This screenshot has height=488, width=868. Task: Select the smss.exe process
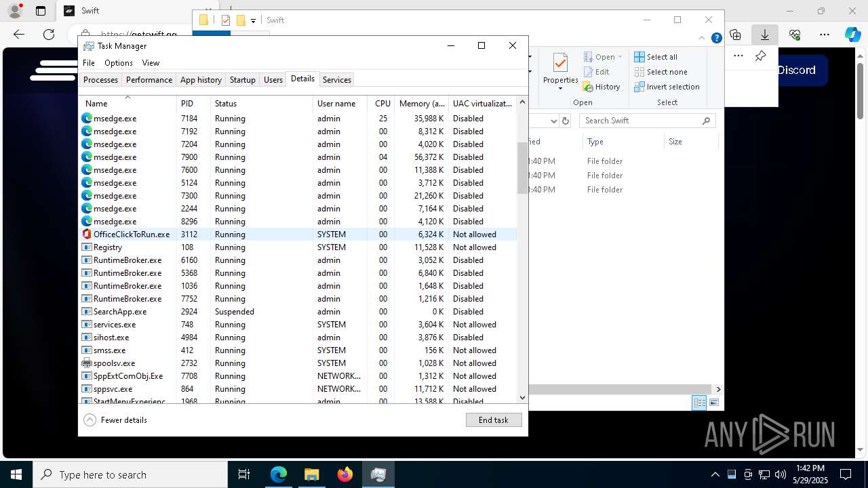[x=298, y=350]
